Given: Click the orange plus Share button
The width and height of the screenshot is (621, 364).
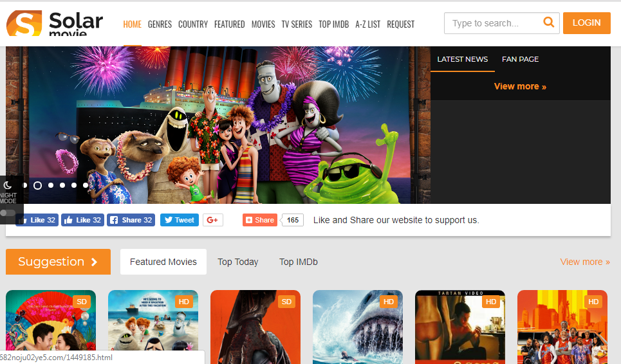Looking at the screenshot, I should point(260,220).
